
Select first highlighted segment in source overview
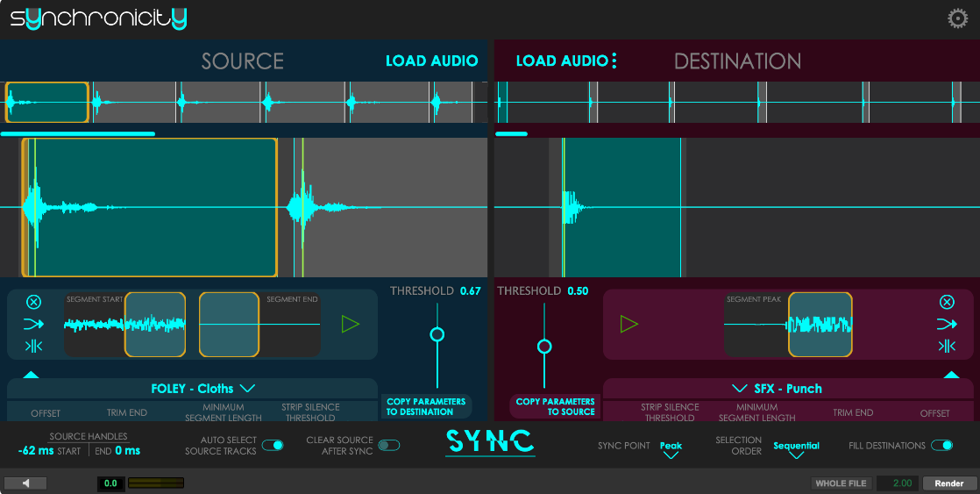coord(46,102)
